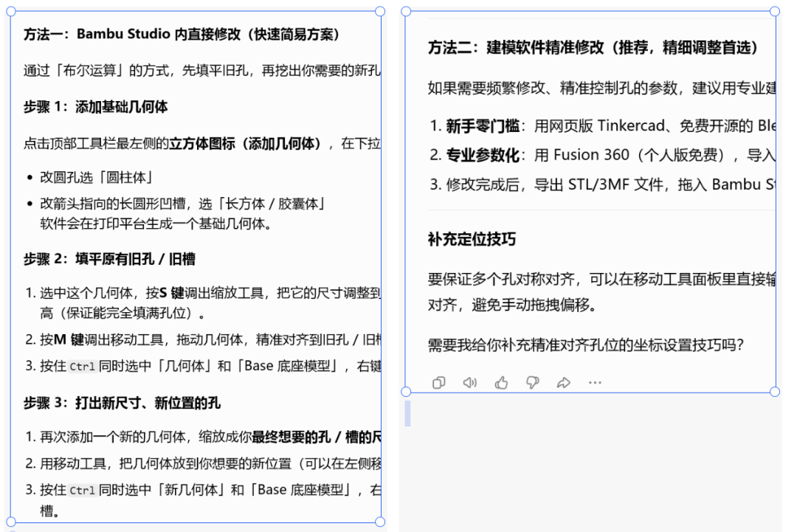The image size is (797, 532).
Task: Click the step starting 再次添加一个新的几何体
Action: point(210,437)
